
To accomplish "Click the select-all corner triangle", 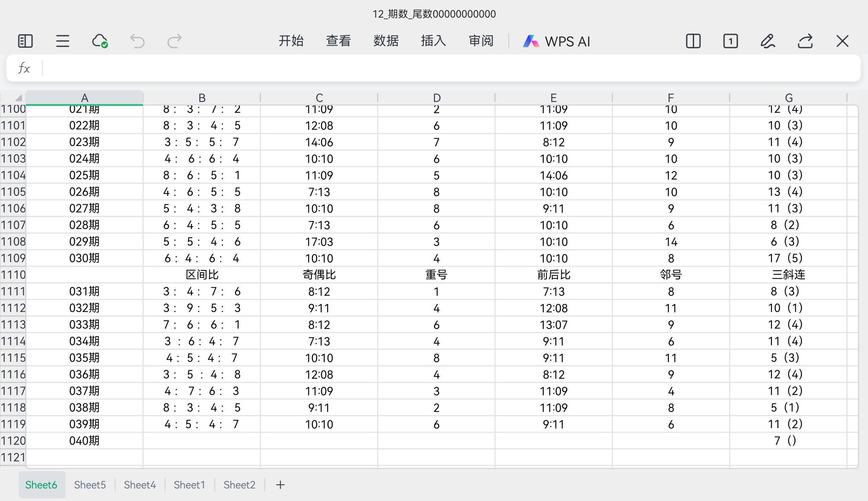I will (18, 98).
